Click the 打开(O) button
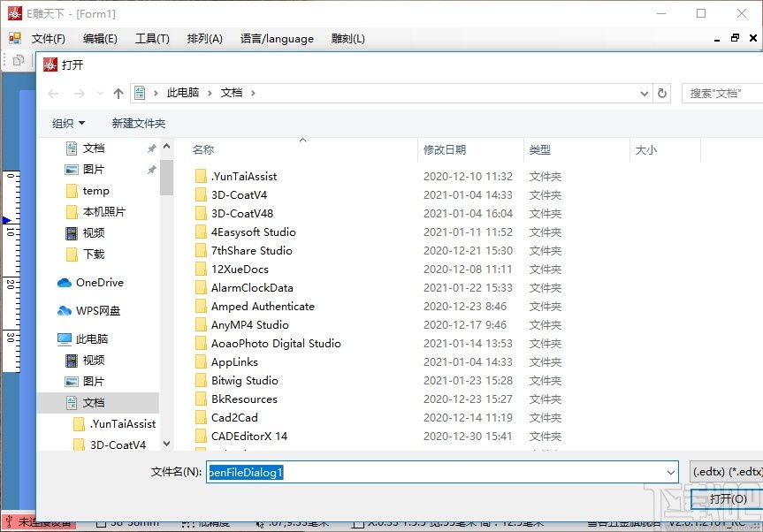 coord(727,499)
